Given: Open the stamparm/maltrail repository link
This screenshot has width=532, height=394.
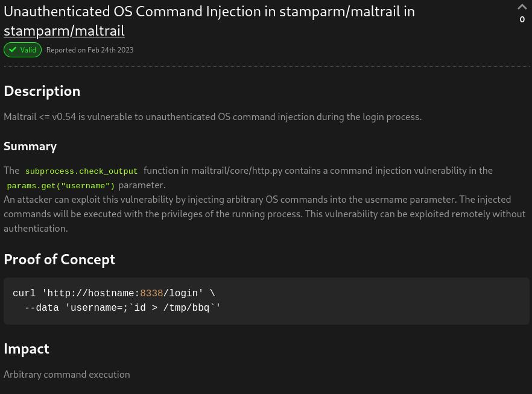Looking at the screenshot, I should click(64, 31).
